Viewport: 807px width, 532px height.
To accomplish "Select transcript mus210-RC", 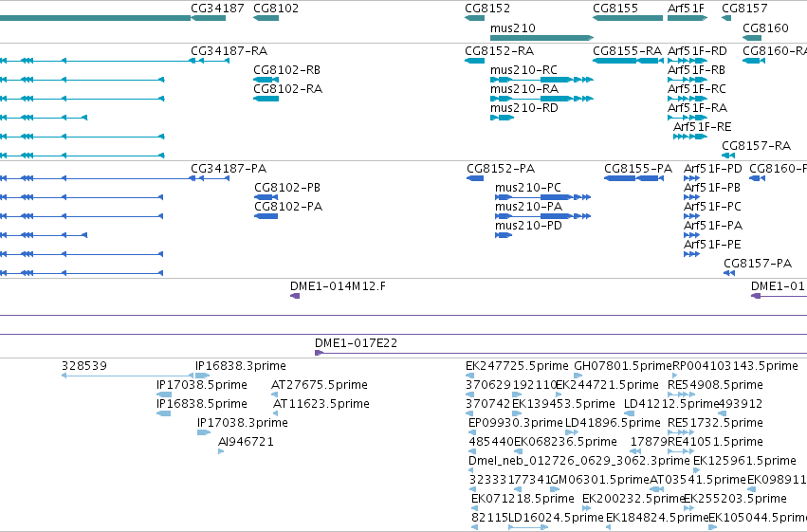I will tap(523, 70).
